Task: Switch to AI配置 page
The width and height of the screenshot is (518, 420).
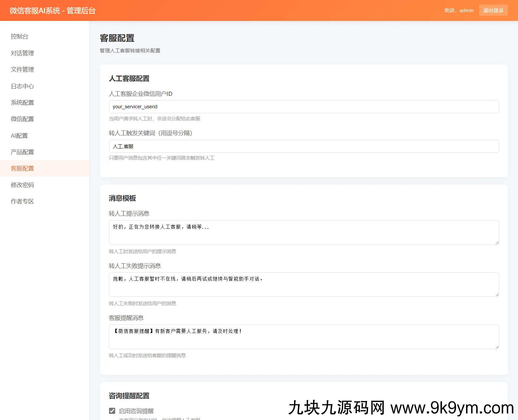Action: tap(19, 135)
